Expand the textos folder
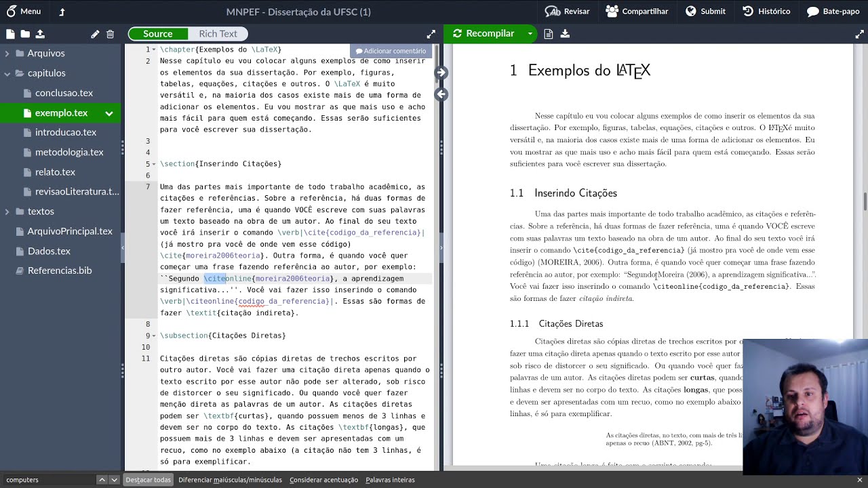 [7, 211]
